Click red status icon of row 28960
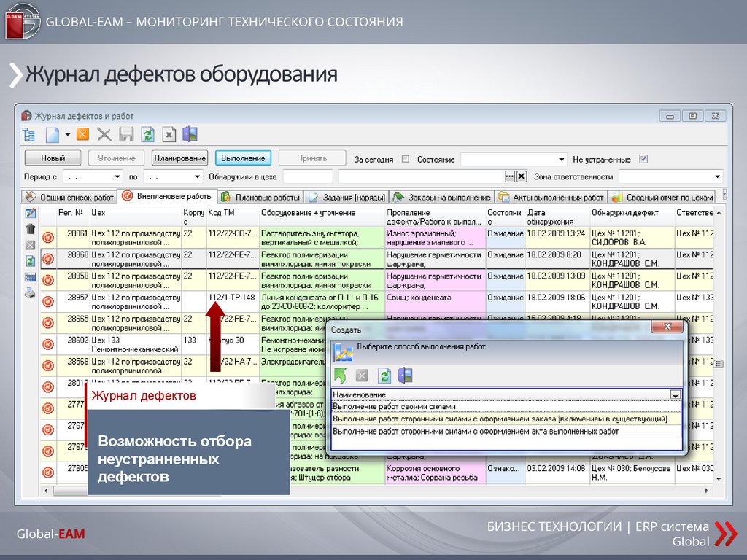Image resolution: width=747 pixels, height=560 pixels. (48, 259)
